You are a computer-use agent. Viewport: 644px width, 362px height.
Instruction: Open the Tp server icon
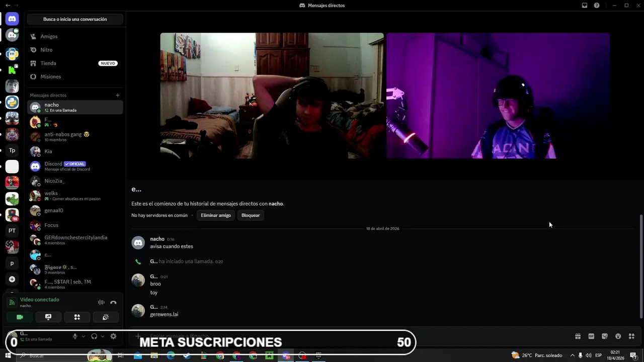[x=12, y=150]
